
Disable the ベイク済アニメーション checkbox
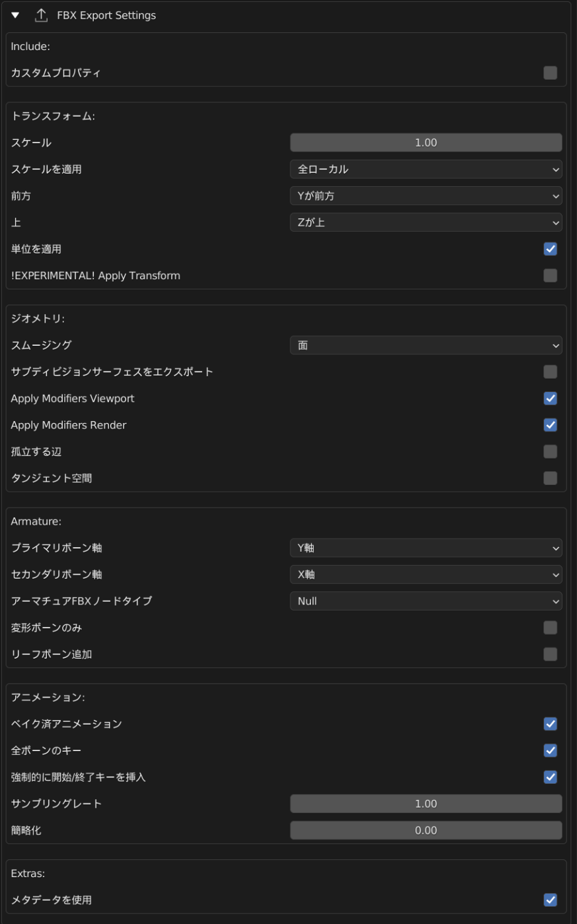pos(550,724)
